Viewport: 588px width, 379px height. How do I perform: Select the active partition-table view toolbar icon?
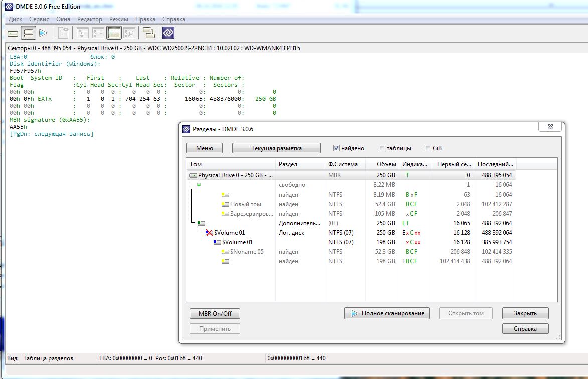tap(114, 33)
